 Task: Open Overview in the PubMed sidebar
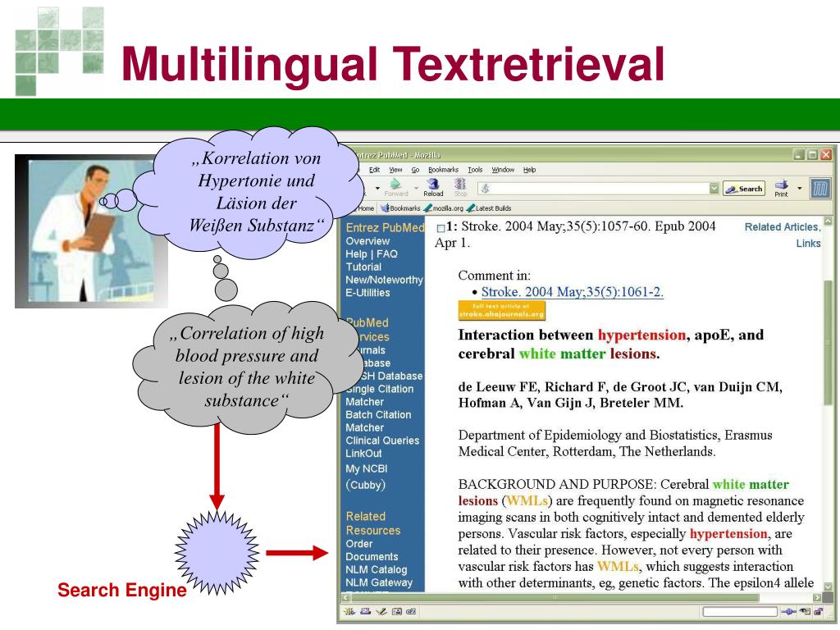367,241
